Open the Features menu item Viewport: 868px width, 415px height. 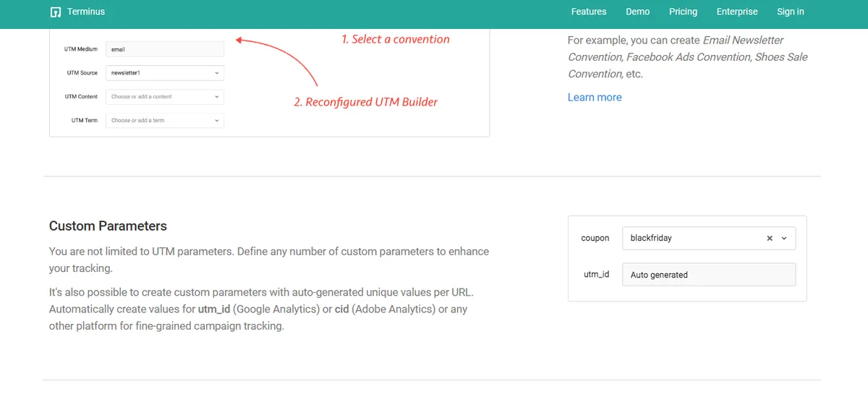(588, 12)
